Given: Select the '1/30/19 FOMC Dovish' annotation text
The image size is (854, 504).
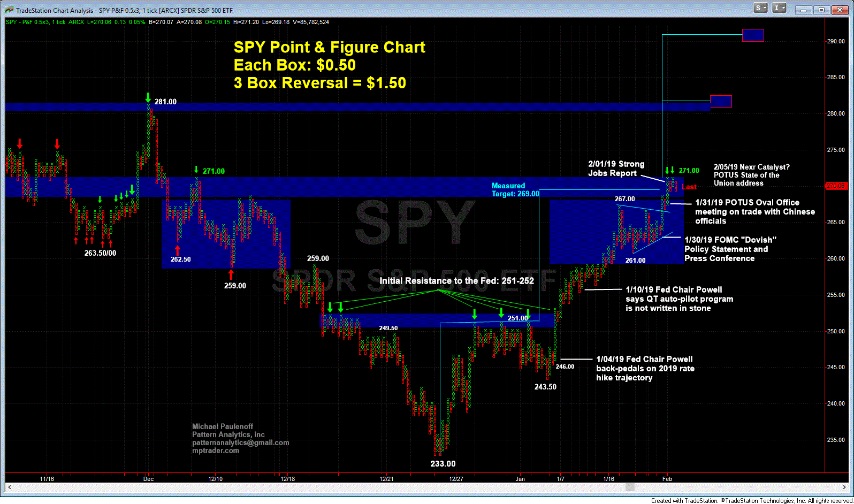Looking at the screenshot, I should [x=730, y=249].
